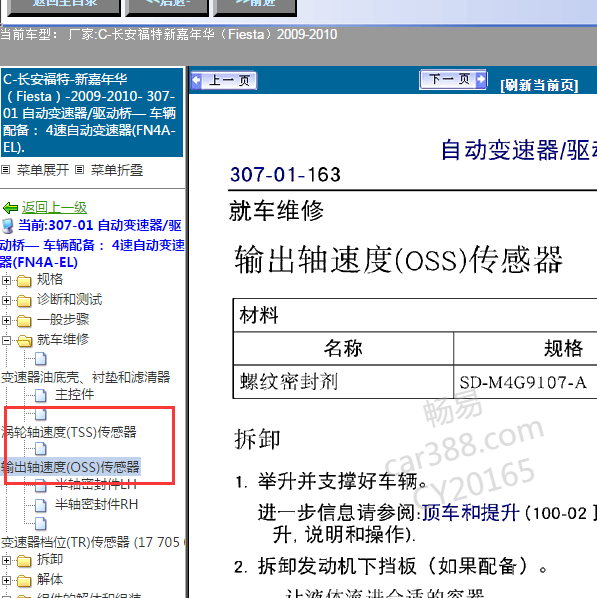Click document icon above 变速器油底壳

pos(40,359)
